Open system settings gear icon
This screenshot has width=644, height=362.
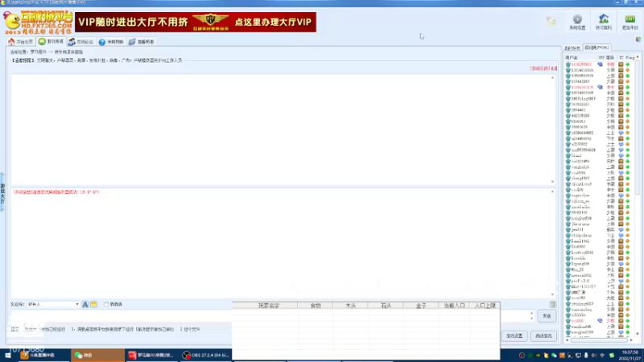tap(577, 23)
